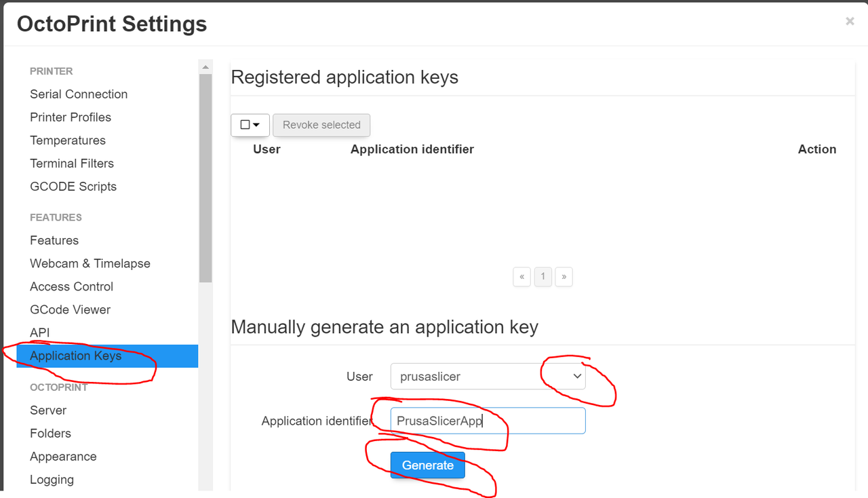Go to Appearance settings
The image size is (868, 498).
pyautogui.click(x=63, y=457)
